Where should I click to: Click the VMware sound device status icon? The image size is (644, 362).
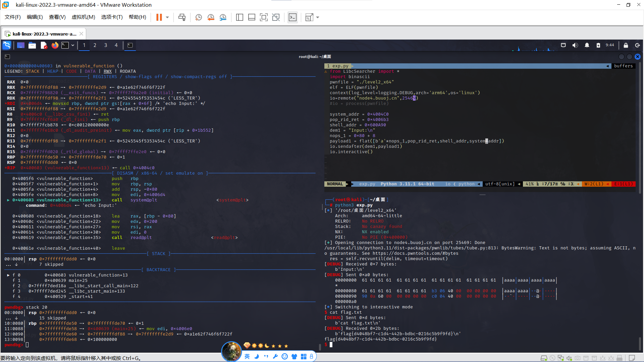[x=569, y=358]
